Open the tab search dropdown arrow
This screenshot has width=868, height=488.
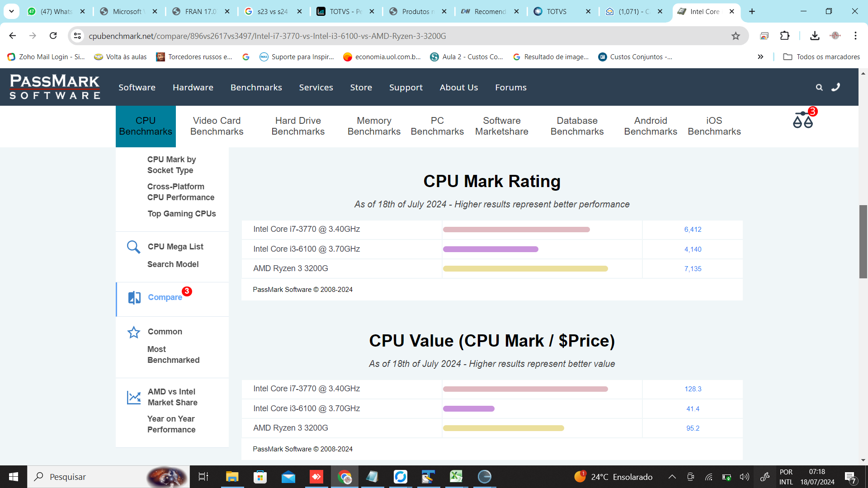click(x=11, y=11)
